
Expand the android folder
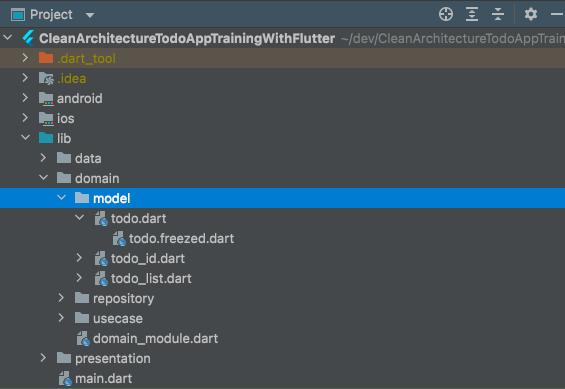click(x=25, y=98)
